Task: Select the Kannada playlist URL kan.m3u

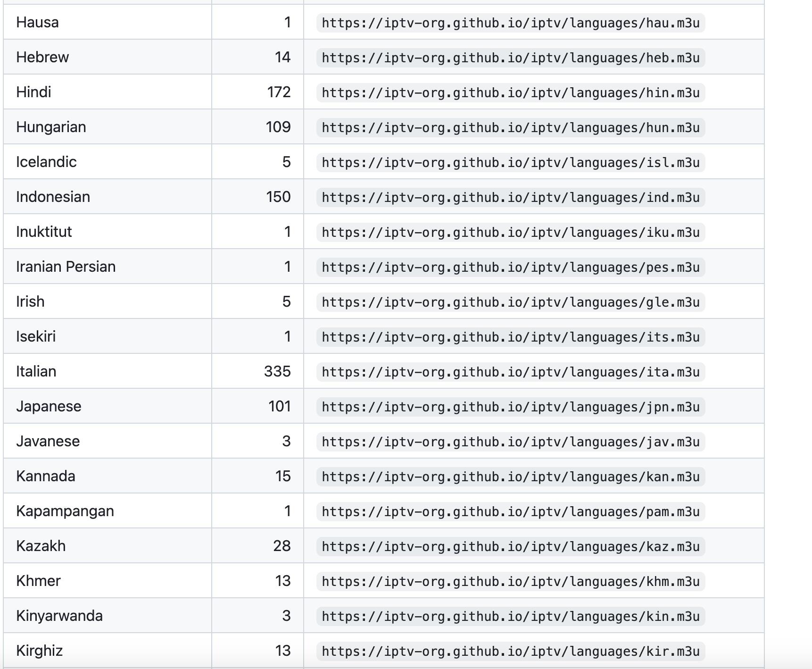Action: [x=511, y=477]
